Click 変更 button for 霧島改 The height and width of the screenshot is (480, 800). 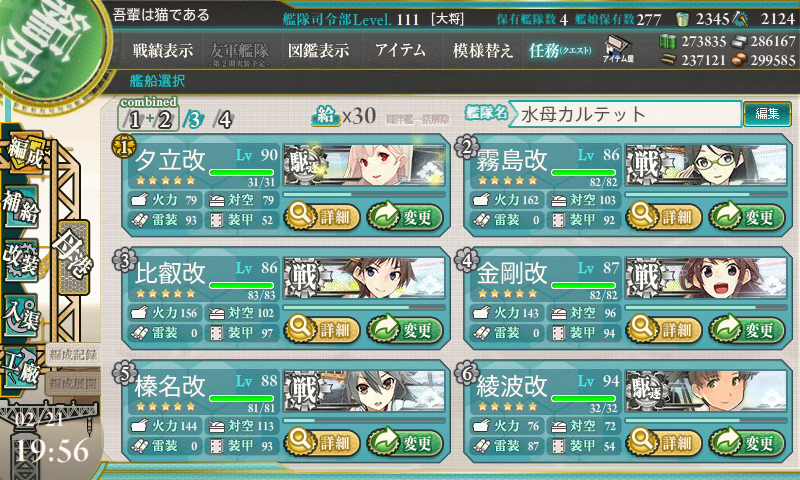(746, 217)
